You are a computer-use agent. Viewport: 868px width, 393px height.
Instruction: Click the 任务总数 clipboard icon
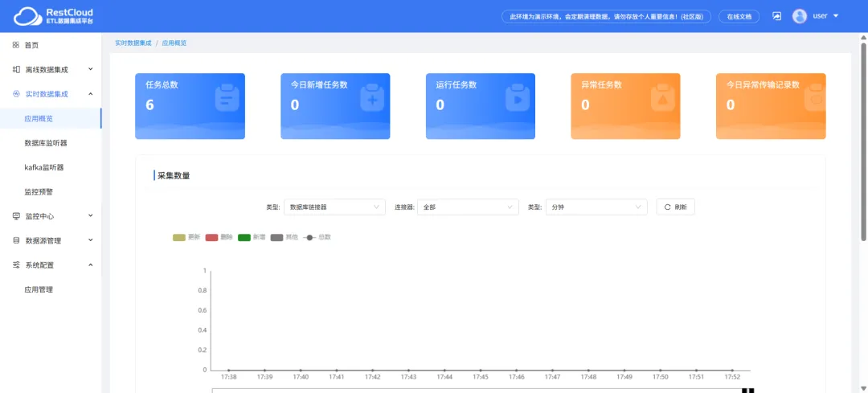coord(227,97)
